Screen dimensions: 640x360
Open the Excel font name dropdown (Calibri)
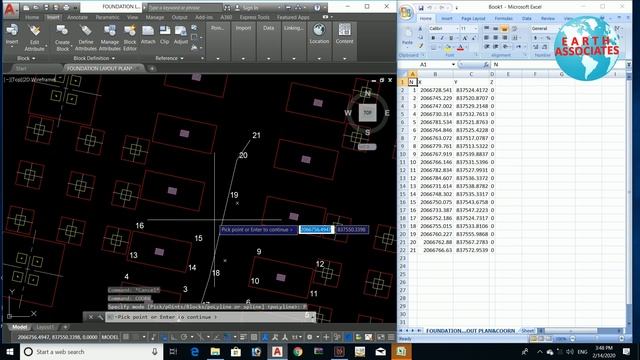tap(456, 29)
